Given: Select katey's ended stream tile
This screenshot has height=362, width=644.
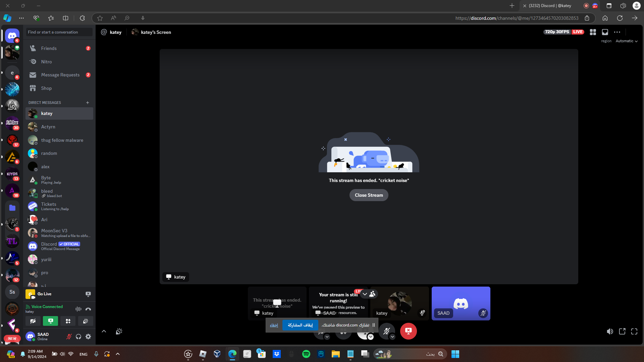Looking at the screenshot, I should pyautogui.click(x=277, y=303).
